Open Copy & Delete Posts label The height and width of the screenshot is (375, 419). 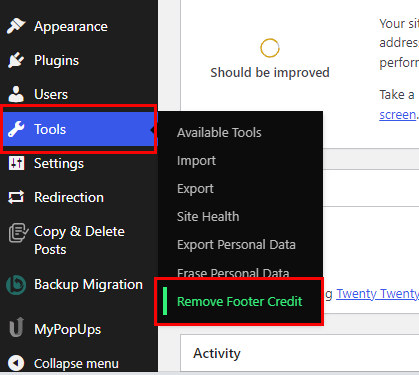click(79, 240)
